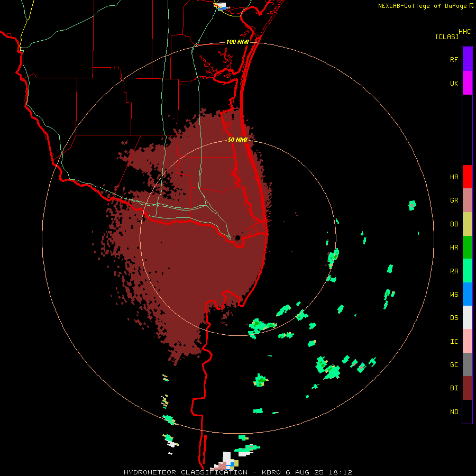Click the WS blue legend swatch
This screenshot has height=476, width=476.
(x=467, y=294)
